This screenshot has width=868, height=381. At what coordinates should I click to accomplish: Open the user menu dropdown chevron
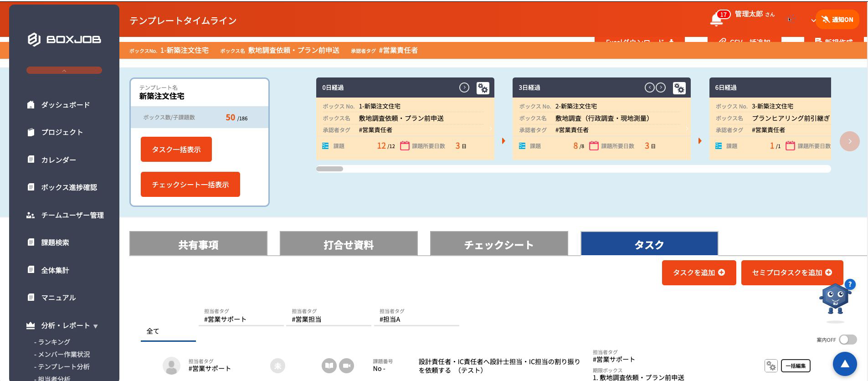(813, 20)
